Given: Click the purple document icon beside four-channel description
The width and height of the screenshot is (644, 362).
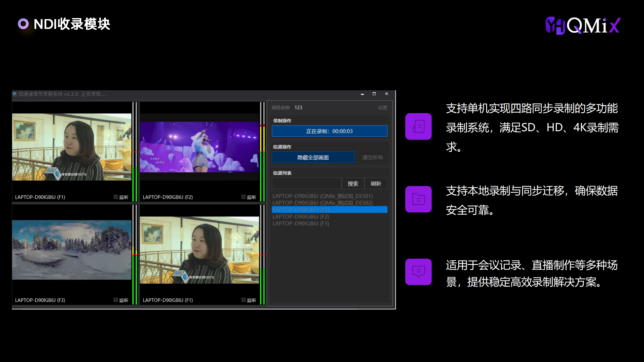Looking at the screenshot, I should 418,126.
